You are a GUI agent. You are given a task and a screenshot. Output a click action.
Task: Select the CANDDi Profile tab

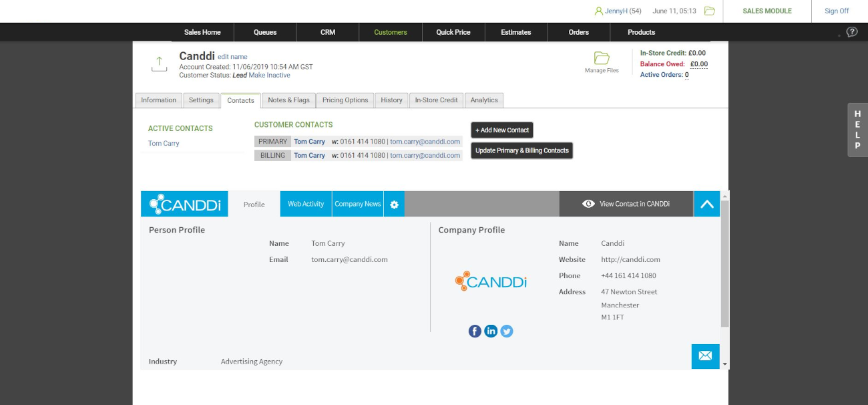coord(254,205)
